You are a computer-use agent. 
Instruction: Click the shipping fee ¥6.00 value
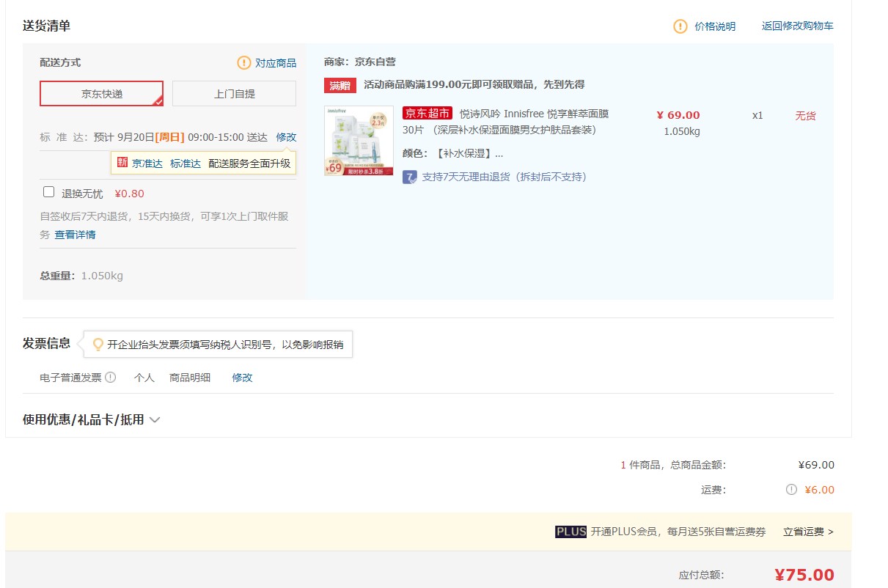coord(819,490)
